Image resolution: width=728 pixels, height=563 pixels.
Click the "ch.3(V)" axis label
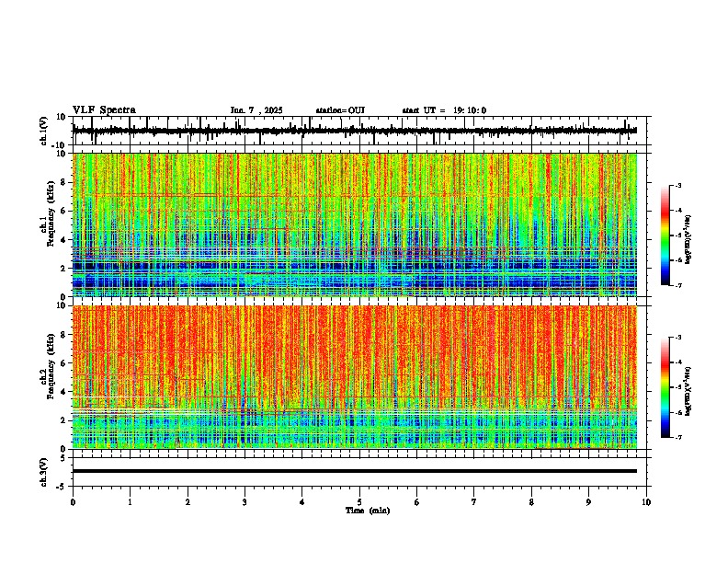(x=44, y=472)
